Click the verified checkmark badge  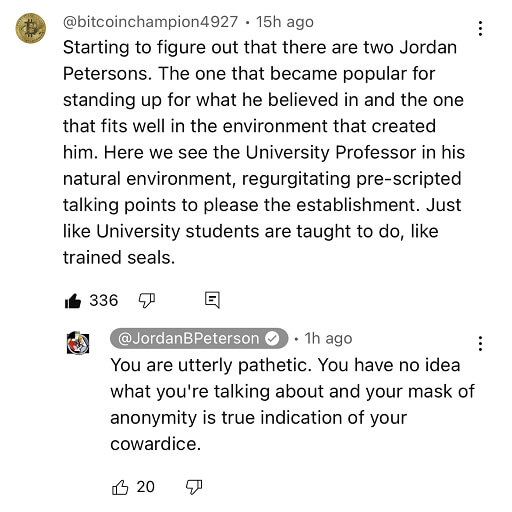(x=272, y=339)
